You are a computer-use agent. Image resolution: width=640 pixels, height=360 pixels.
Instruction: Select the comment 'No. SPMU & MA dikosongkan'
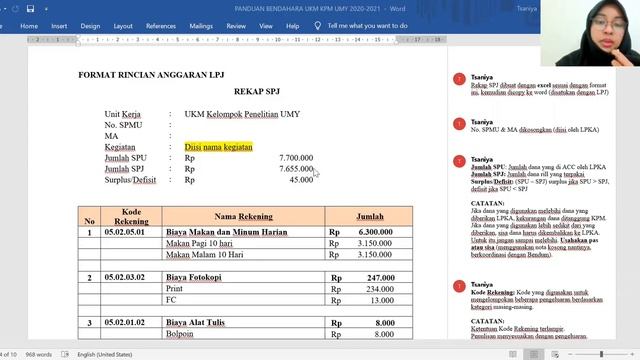(x=535, y=130)
